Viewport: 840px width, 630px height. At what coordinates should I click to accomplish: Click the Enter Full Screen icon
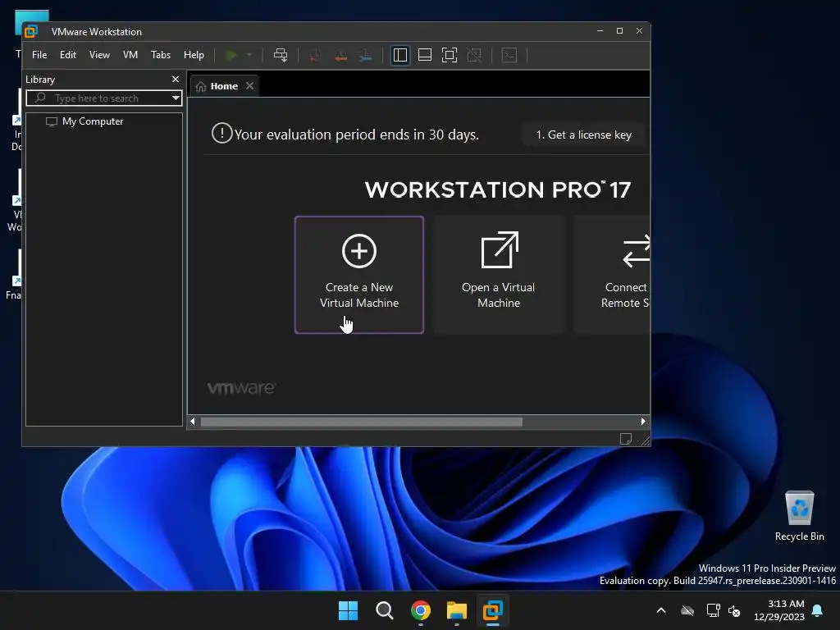[x=450, y=55]
